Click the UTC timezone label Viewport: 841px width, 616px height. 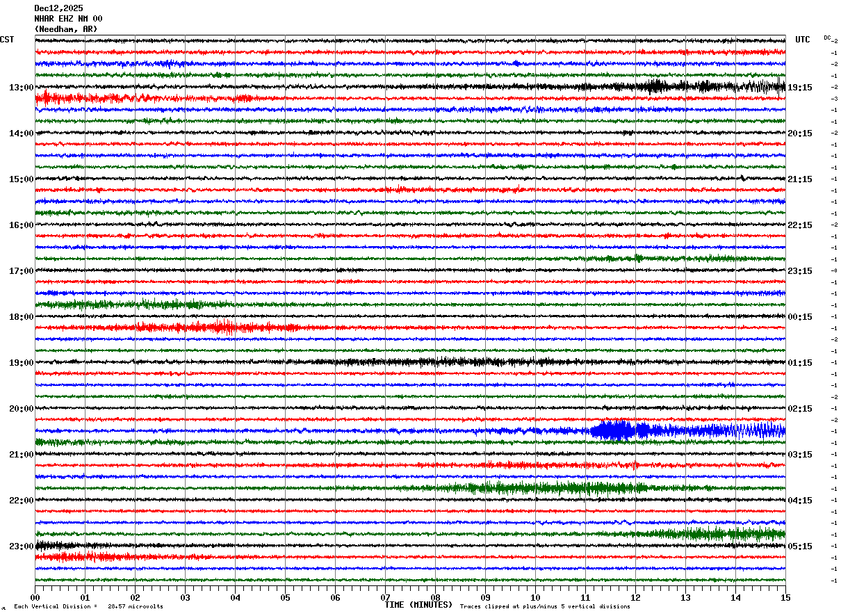(x=803, y=40)
